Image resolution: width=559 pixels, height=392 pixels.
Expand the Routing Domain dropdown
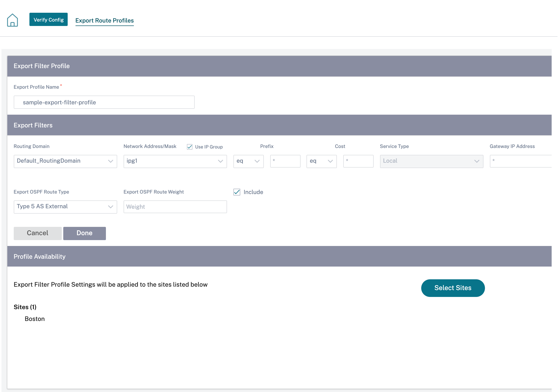pyautogui.click(x=65, y=161)
